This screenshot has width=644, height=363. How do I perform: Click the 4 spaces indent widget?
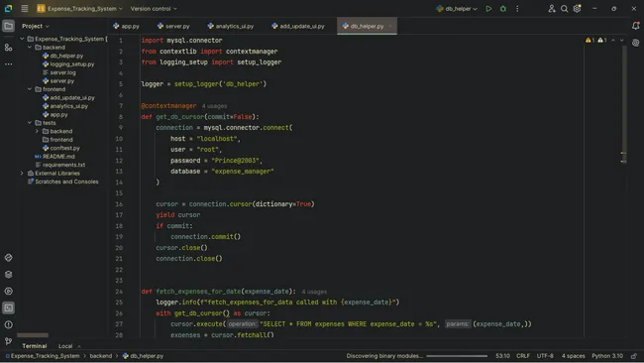(x=573, y=356)
